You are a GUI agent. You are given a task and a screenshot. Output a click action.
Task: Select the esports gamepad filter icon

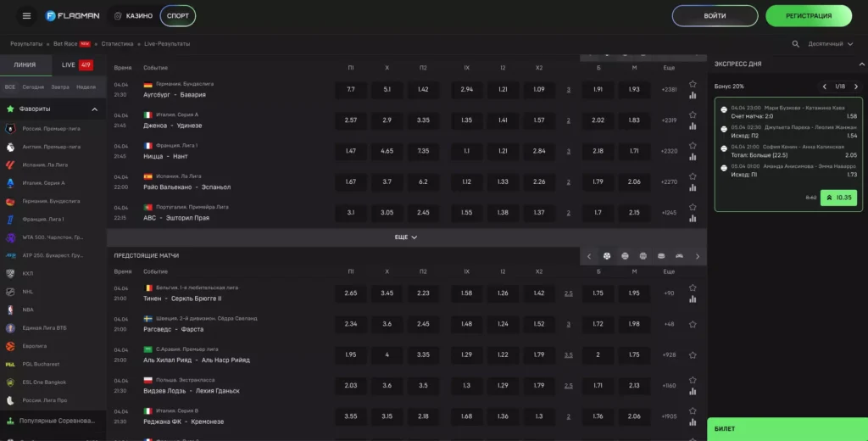click(679, 256)
